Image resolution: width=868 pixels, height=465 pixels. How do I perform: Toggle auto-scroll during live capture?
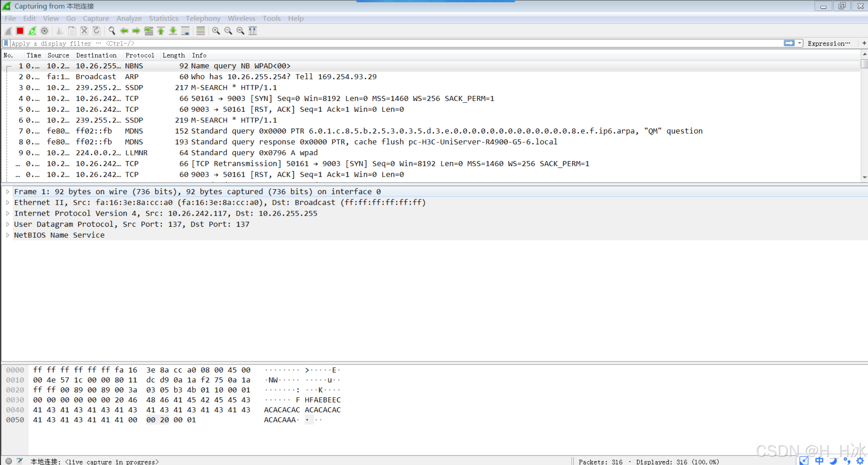coord(186,31)
